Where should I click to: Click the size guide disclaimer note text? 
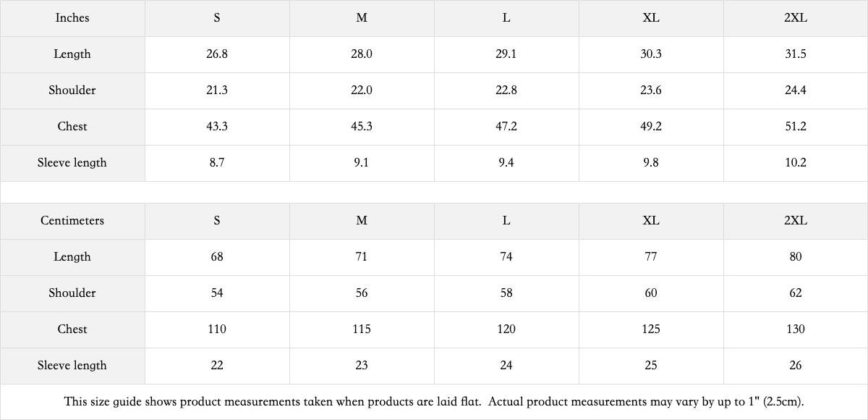tap(434, 402)
